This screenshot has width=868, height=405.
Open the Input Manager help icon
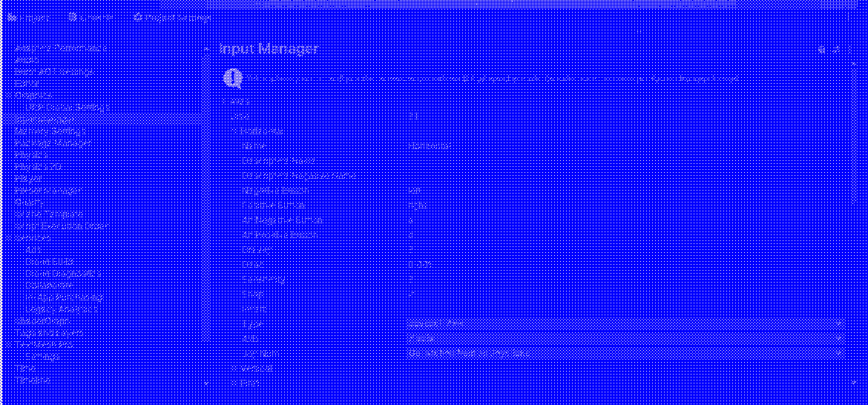[x=822, y=50]
